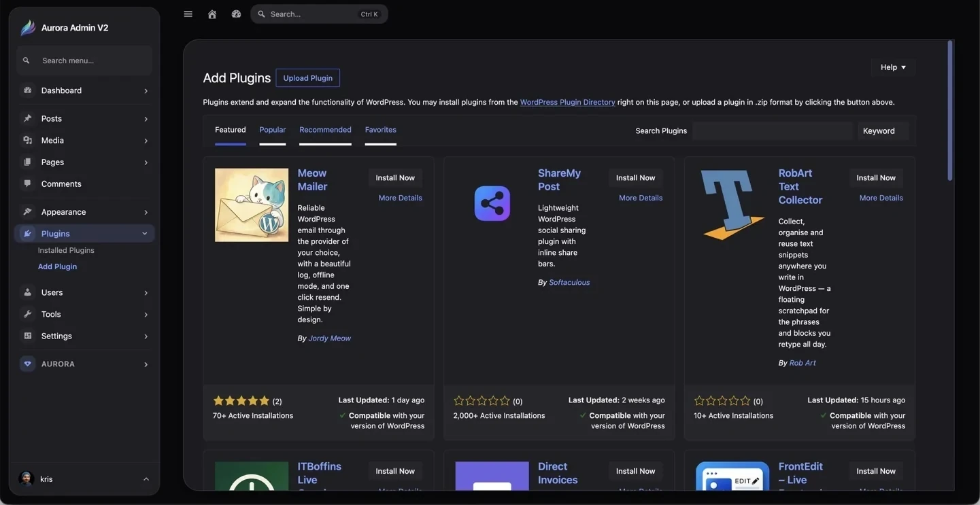Screen dimensions: 980x505
Task: Click the page vertical scrollbar
Action: click(x=950, y=110)
